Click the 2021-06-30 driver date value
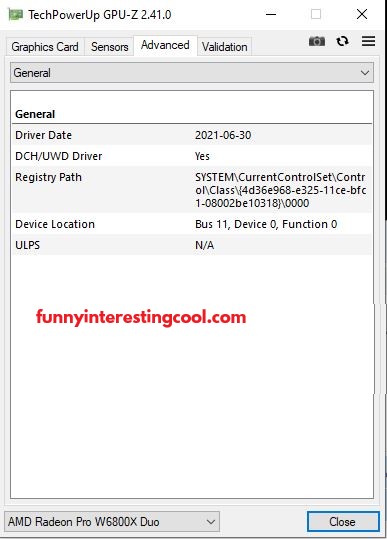 coord(223,135)
